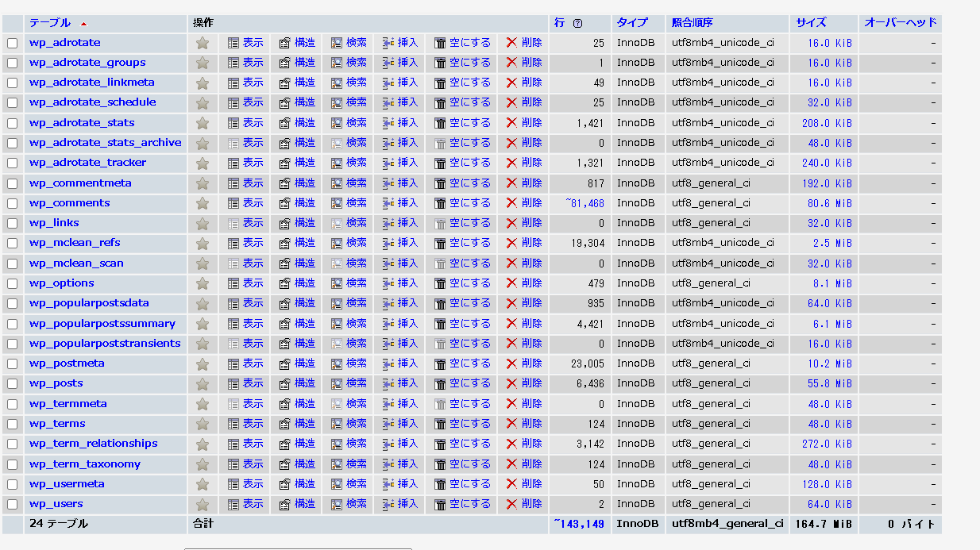The image size is (980, 550).
Task: Empty wp_adrotate_tracker with 空にする trash icon
Action: coord(440,163)
